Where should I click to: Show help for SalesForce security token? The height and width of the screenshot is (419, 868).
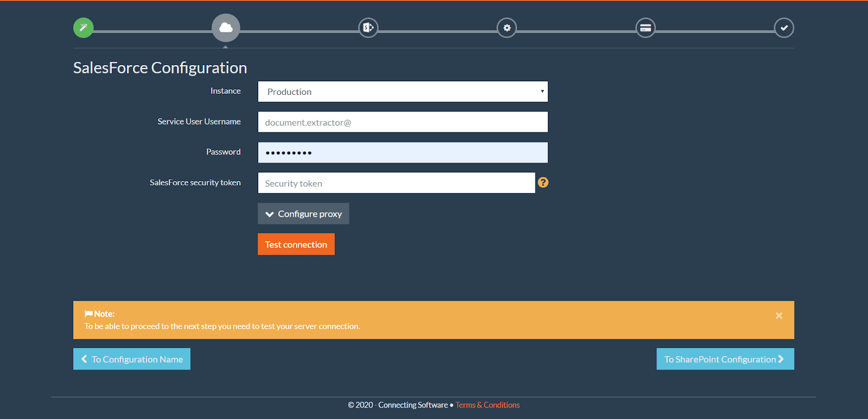pyautogui.click(x=543, y=183)
